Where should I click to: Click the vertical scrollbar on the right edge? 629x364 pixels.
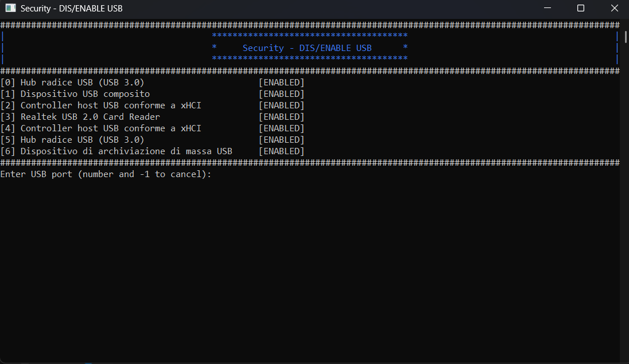pos(624,189)
